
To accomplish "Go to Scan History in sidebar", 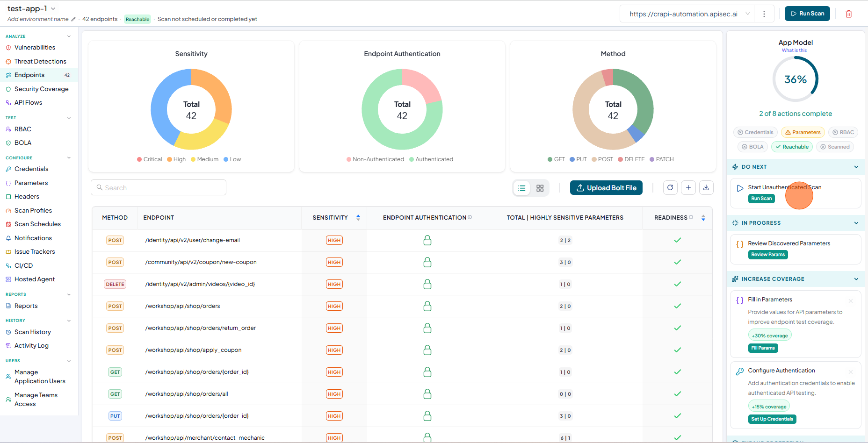I will point(32,332).
